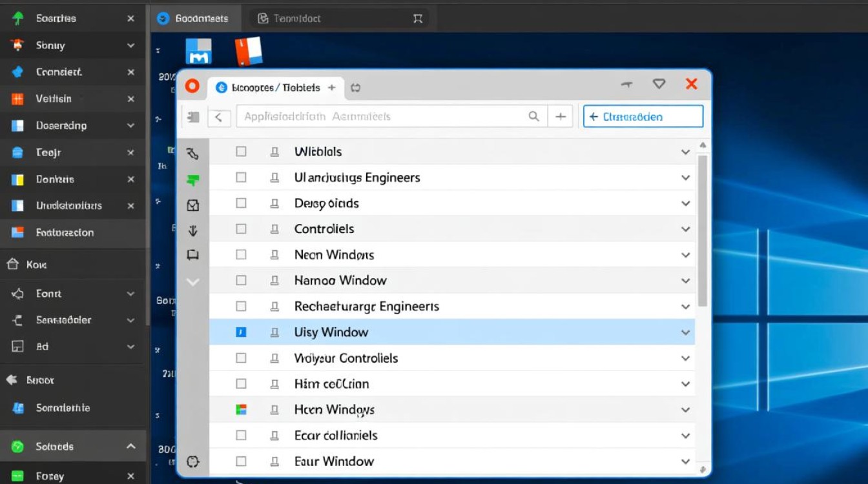Tick the checkbox for Controliels row
Image resolution: width=868 pixels, height=484 pixels.
[241, 229]
